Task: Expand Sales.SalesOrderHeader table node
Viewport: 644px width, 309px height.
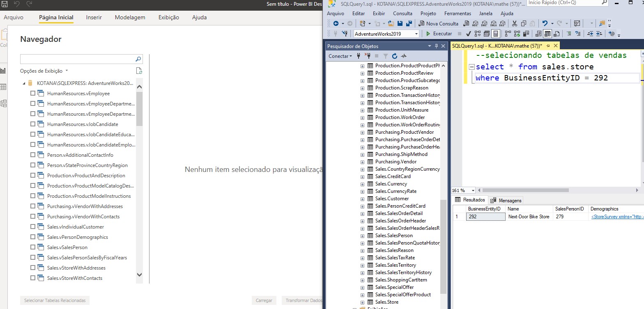Action: 363,221
